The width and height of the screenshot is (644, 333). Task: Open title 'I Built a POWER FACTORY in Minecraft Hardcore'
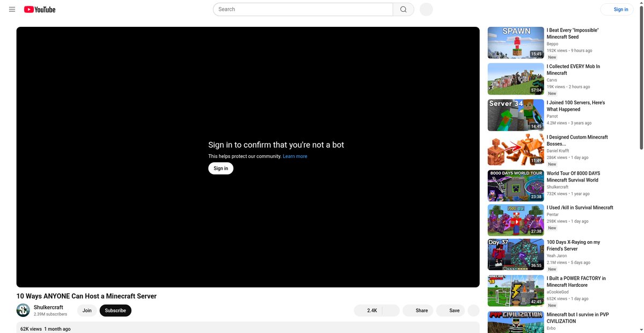click(x=576, y=281)
